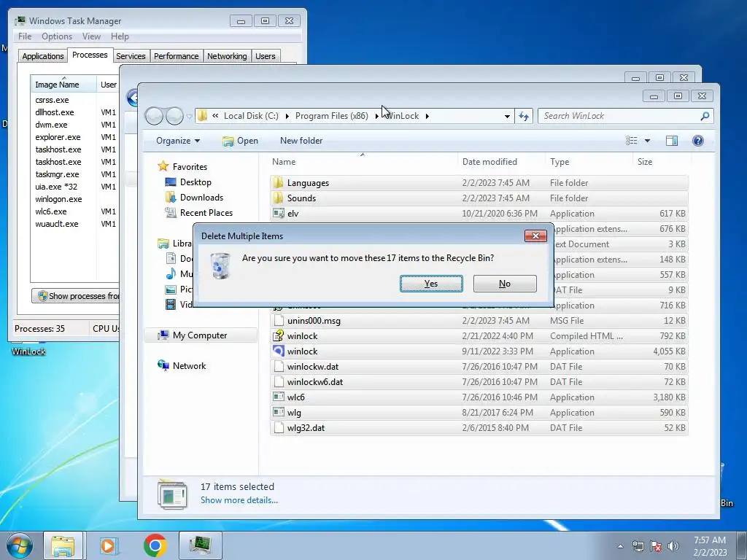Click Show more details link
The width and height of the screenshot is (747, 560).
[239, 500]
